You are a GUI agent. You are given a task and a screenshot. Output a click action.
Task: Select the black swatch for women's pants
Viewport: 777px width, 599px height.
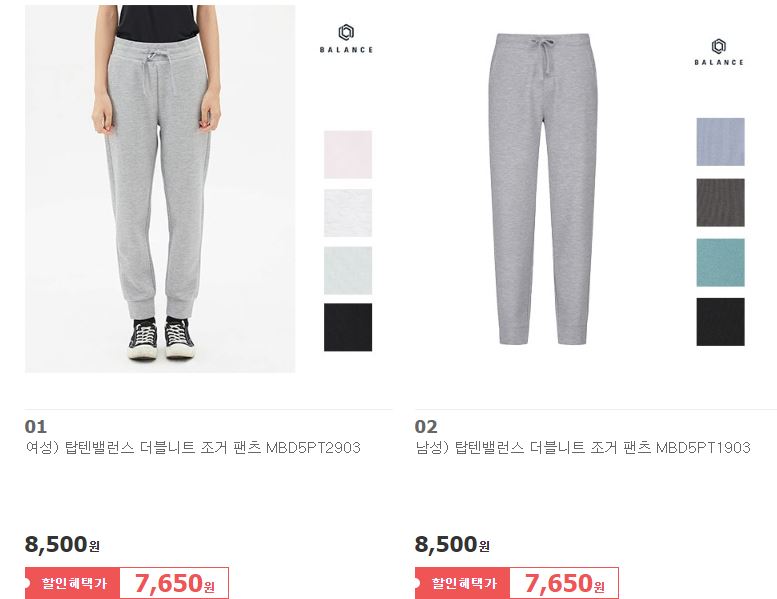[x=348, y=327]
